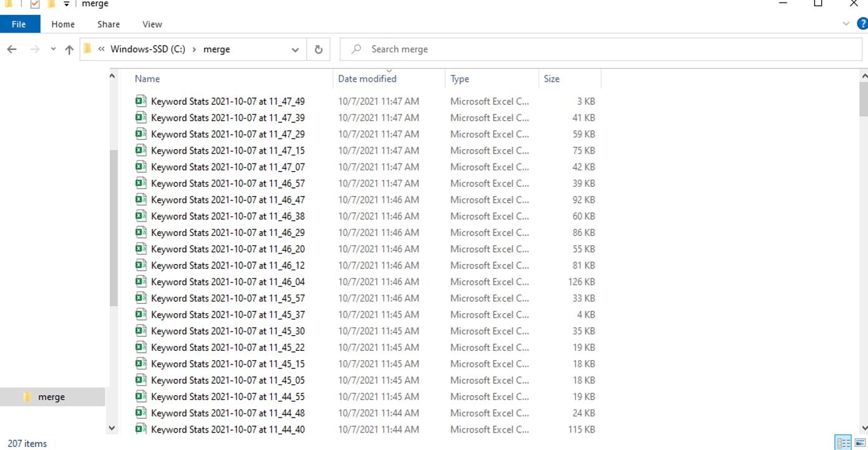Image resolution: width=868 pixels, height=450 pixels.
Task: Select file name Keyword Stats 2021-10-07 at 11_45_57
Action: pos(228,298)
